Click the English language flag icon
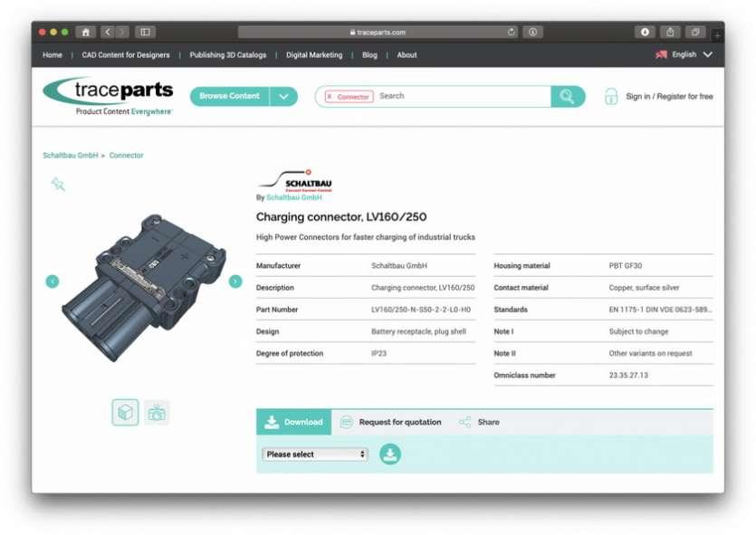The width and height of the screenshot is (756, 535). [661, 54]
